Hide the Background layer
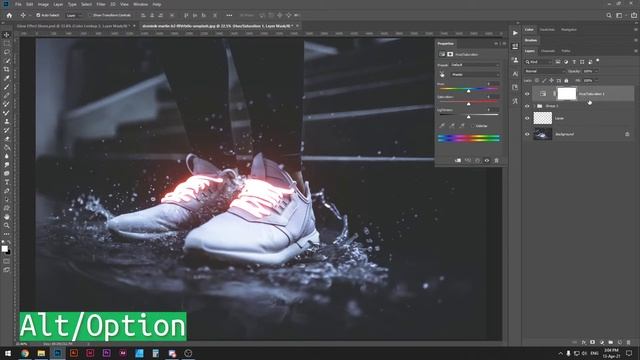The height and width of the screenshot is (360, 640). tap(527, 134)
